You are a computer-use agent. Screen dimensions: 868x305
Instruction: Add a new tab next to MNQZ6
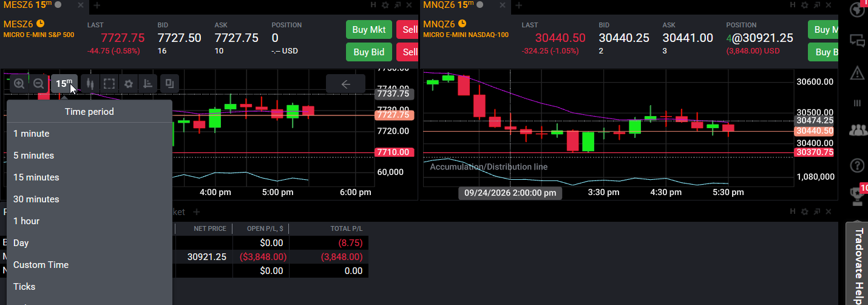[518, 5]
